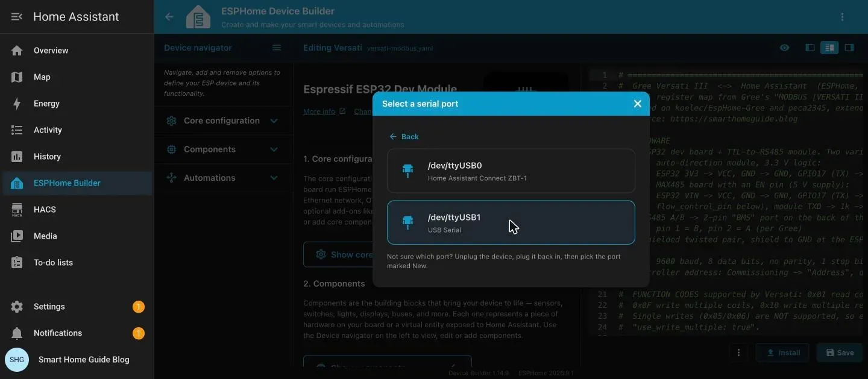Image resolution: width=868 pixels, height=379 pixels.
Task: Click the To-do lists clipboard icon
Action: (17, 263)
